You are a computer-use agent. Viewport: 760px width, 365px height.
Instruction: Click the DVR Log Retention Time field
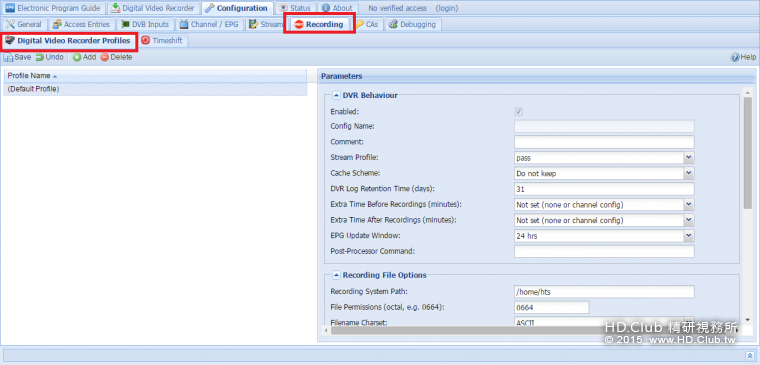click(x=604, y=189)
